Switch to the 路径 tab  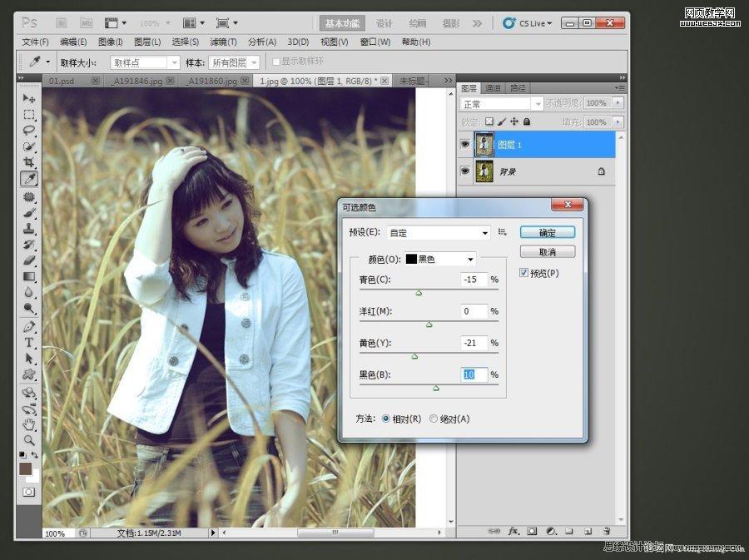tap(518, 88)
